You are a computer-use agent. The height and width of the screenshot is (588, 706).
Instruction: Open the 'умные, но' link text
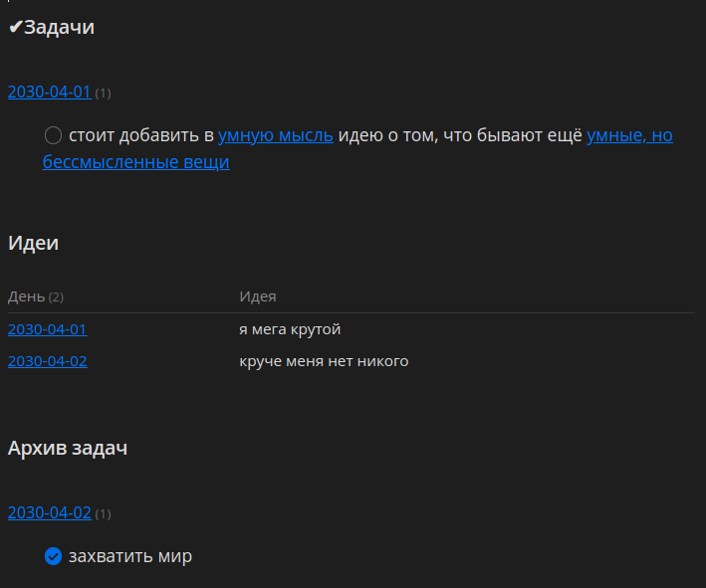point(629,135)
